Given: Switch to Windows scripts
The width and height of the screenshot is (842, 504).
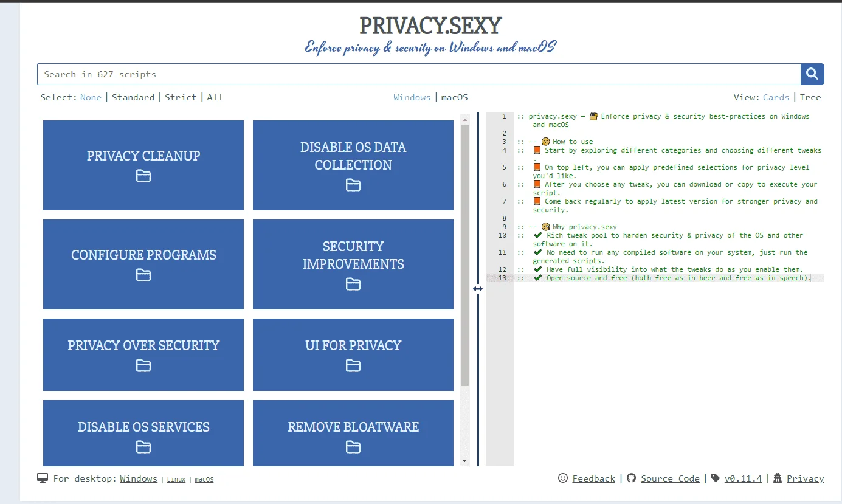Looking at the screenshot, I should pyautogui.click(x=412, y=97).
